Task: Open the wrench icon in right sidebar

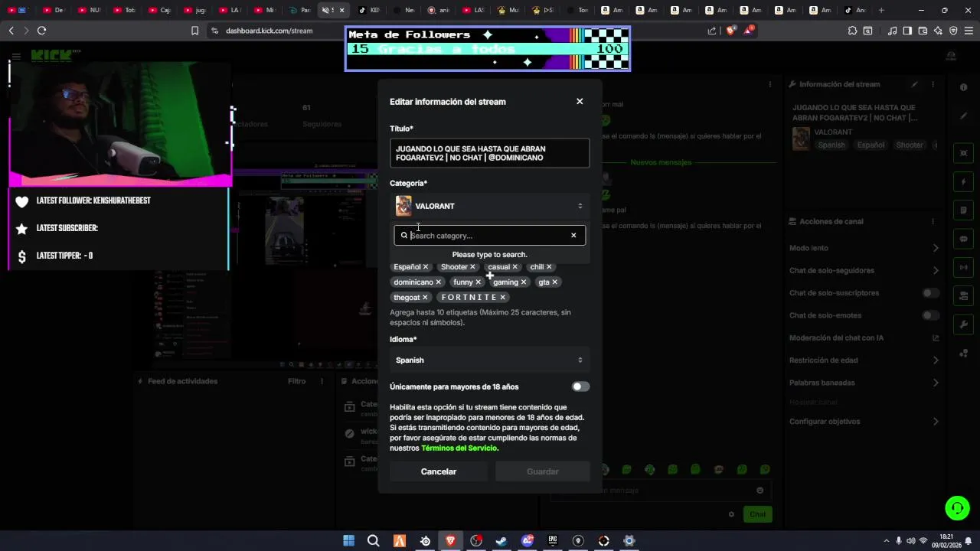Action: 964,324
